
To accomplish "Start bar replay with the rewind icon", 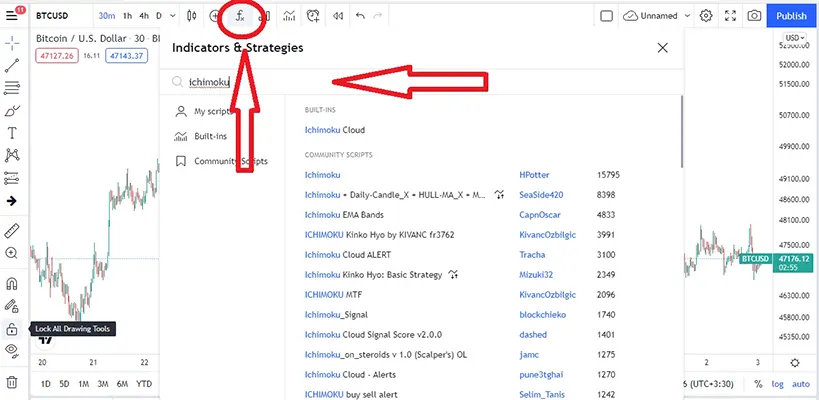I will pyautogui.click(x=338, y=16).
